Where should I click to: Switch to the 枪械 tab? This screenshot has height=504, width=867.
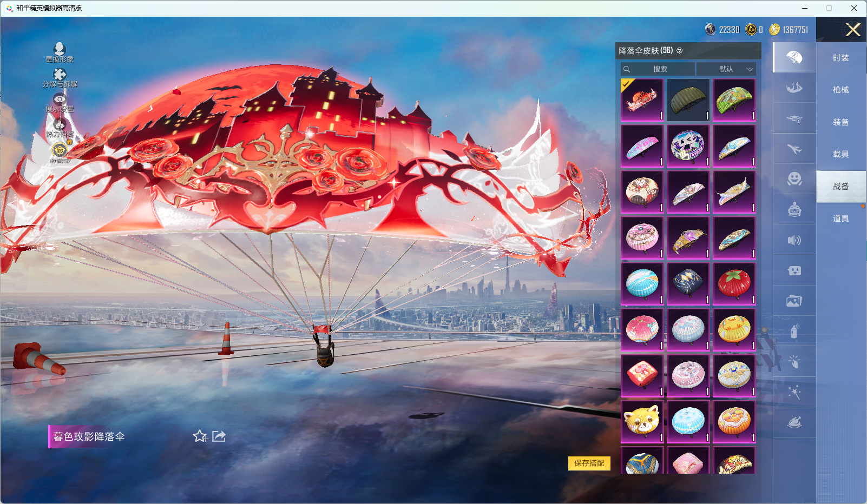840,90
